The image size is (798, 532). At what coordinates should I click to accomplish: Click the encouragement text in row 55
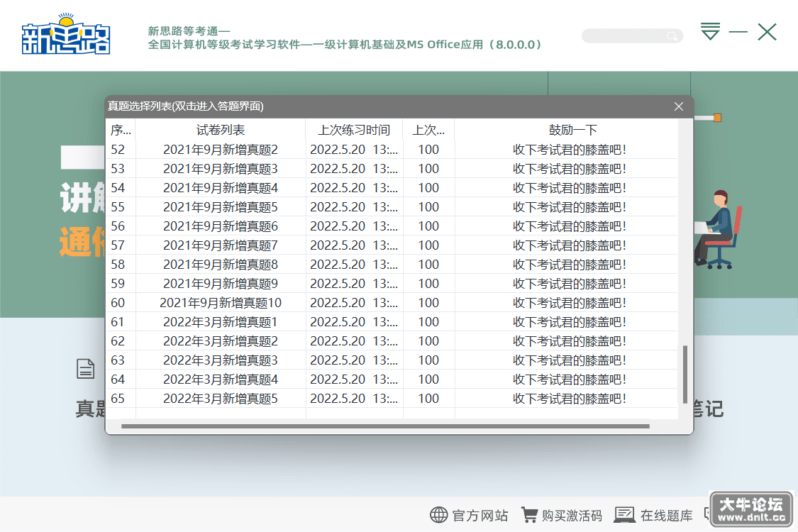point(569,207)
